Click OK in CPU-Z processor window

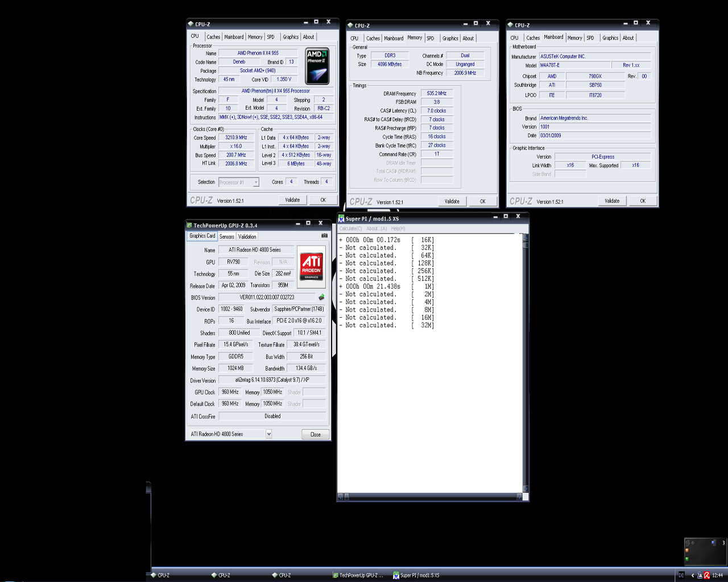coord(323,200)
